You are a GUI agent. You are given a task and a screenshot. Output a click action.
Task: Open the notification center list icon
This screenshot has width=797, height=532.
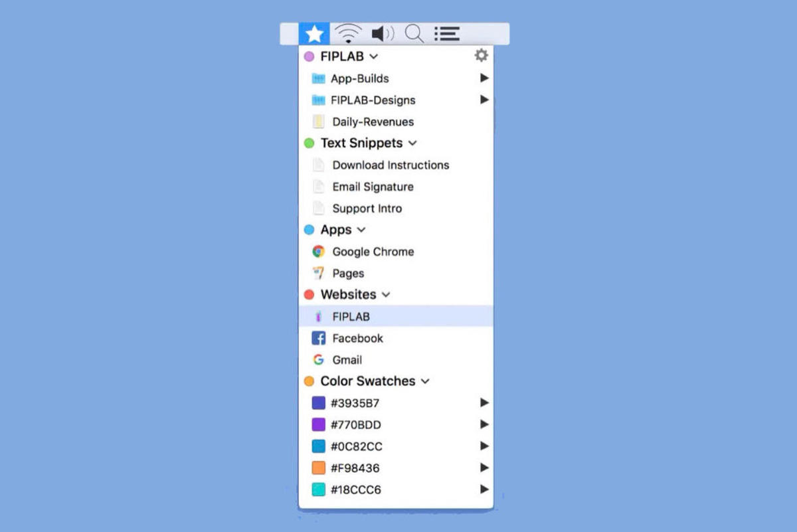tap(447, 34)
